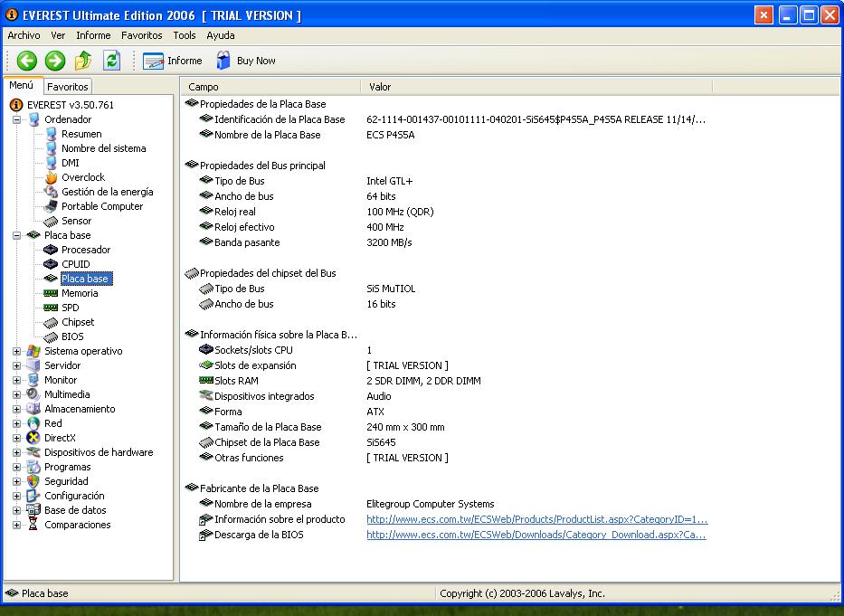Click the green Forward arrow toolbar icon
844x616 pixels.
click(x=55, y=61)
